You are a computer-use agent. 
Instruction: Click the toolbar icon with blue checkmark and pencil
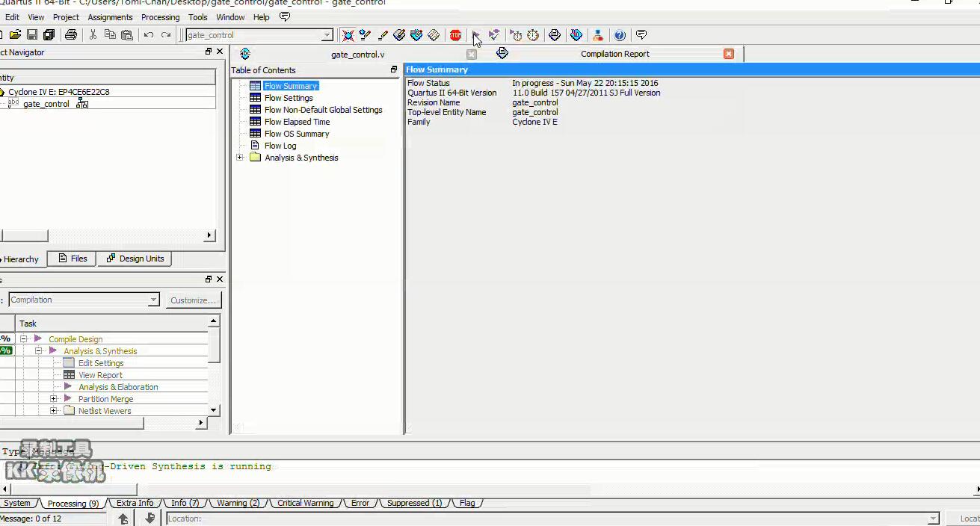click(x=365, y=35)
